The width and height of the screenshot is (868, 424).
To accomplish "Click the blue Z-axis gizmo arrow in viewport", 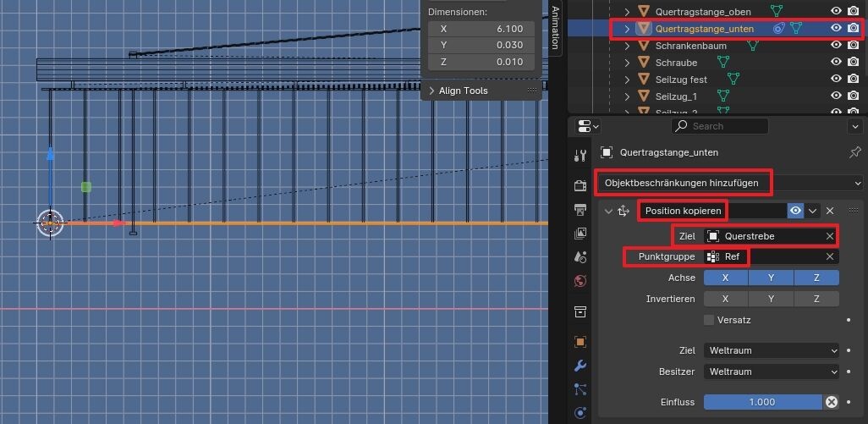I will tap(51, 155).
